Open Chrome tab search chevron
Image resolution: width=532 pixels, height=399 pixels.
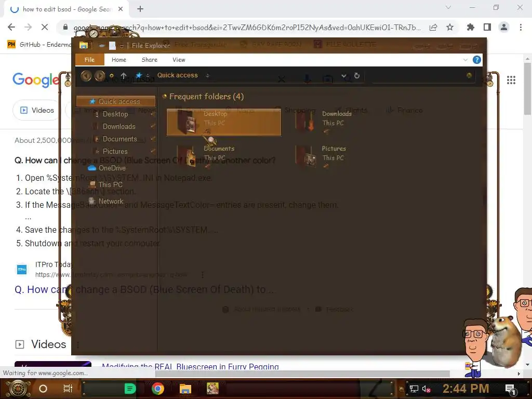[448, 7]
